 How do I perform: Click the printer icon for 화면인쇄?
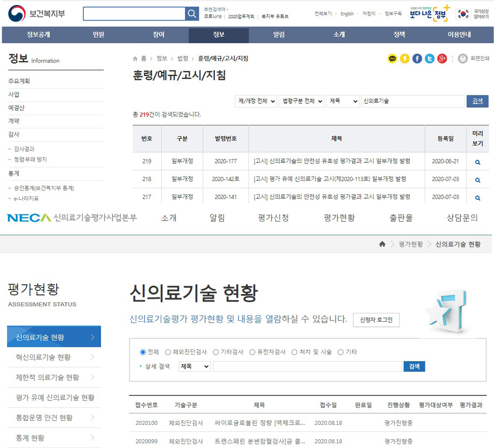click(463, 59)
